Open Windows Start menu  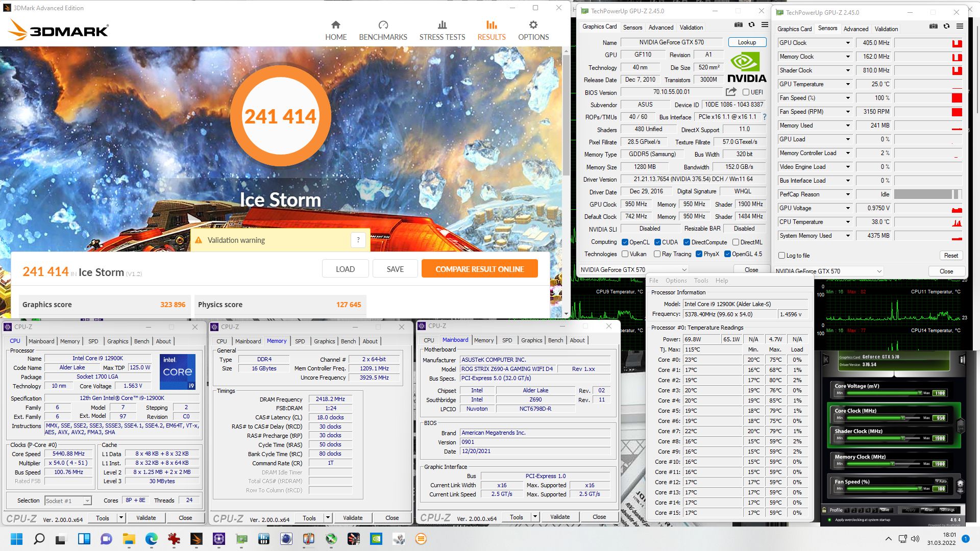[x=16, y=539]
